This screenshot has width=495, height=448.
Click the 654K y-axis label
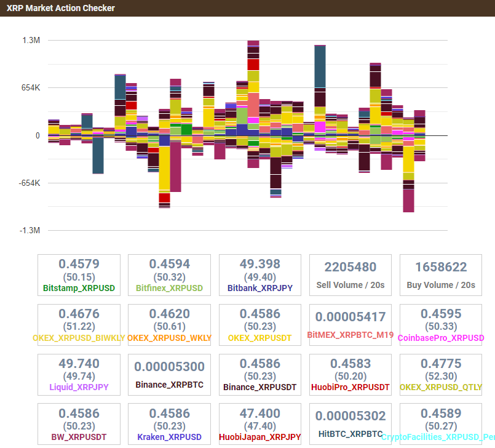click(x=31, y=88)
